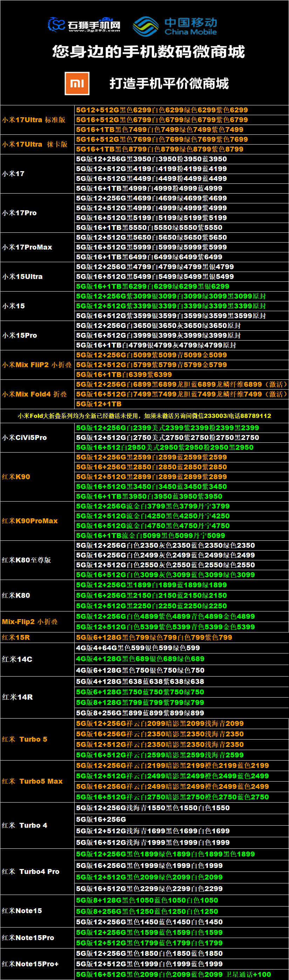Click the 卫星通话+100 text in last row
Viewport: 289px width, 980px height.
pyautogui.click(x=248, y=974)
